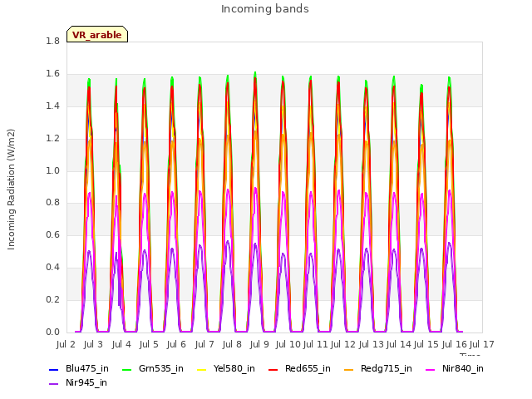
Task: Click the yellow Yel580_in legend swatch
Action: pyautogui.click(x=201, y=369)
